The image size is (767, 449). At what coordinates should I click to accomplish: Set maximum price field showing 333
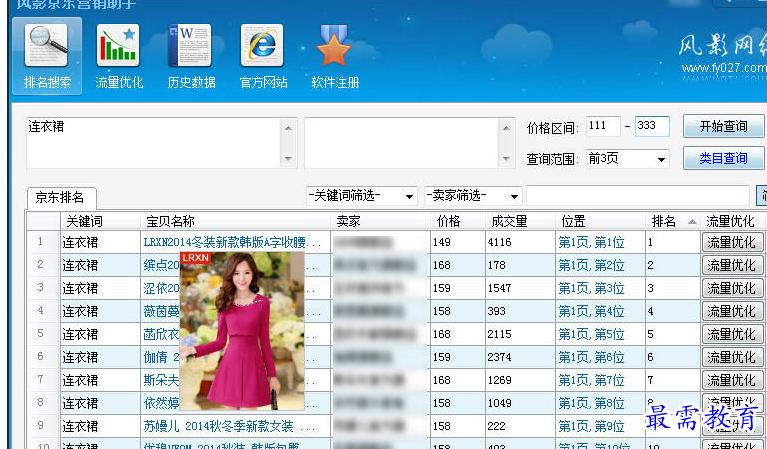coord(652,126)
